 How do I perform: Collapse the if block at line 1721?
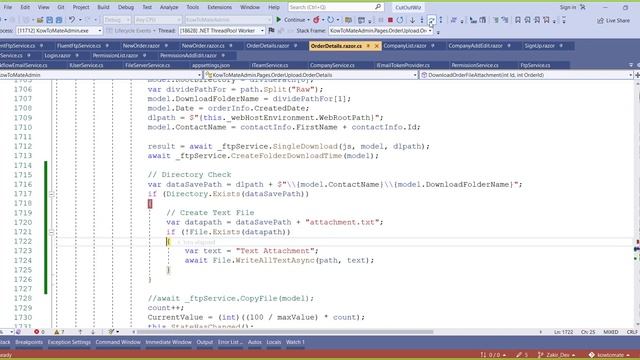click(51, 232)
